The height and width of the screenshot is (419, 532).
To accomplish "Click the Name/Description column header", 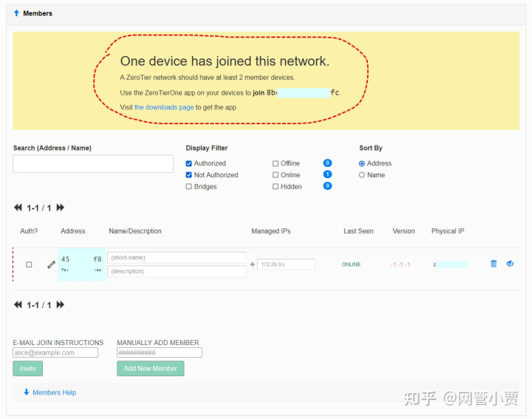I will tap(135, 231).
